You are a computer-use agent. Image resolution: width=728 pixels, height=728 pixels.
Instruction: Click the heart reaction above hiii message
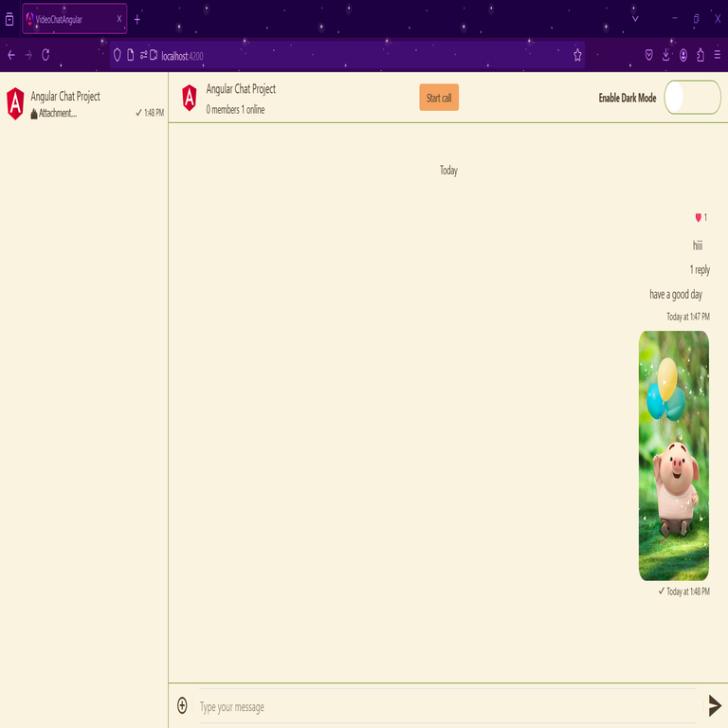(701, 217)
